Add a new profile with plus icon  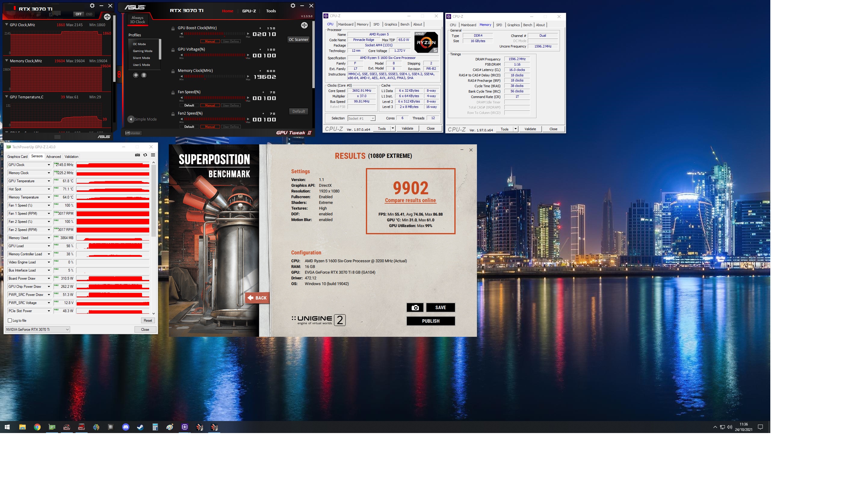click(136, 75)
